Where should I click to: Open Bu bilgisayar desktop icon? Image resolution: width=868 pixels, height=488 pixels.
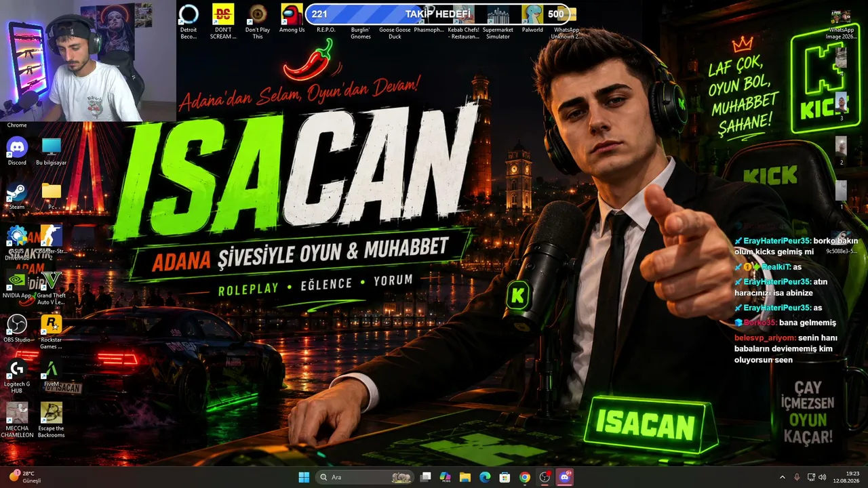[51, 151]
